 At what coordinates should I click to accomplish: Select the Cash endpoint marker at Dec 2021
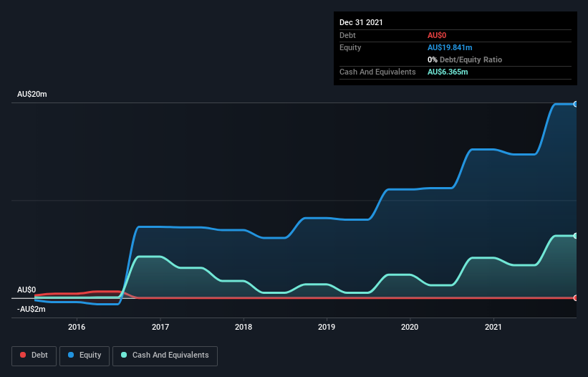[x=576, y=236]
